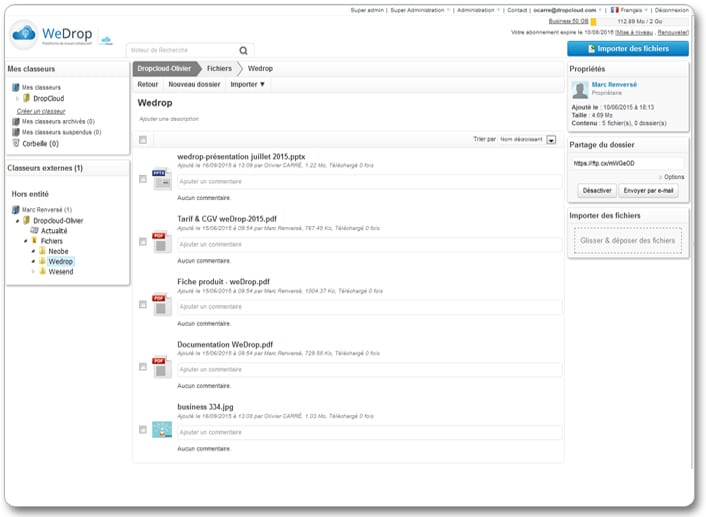Click the file name business 334.jpg
706x517 pixels.
click(x=205, y=407)
